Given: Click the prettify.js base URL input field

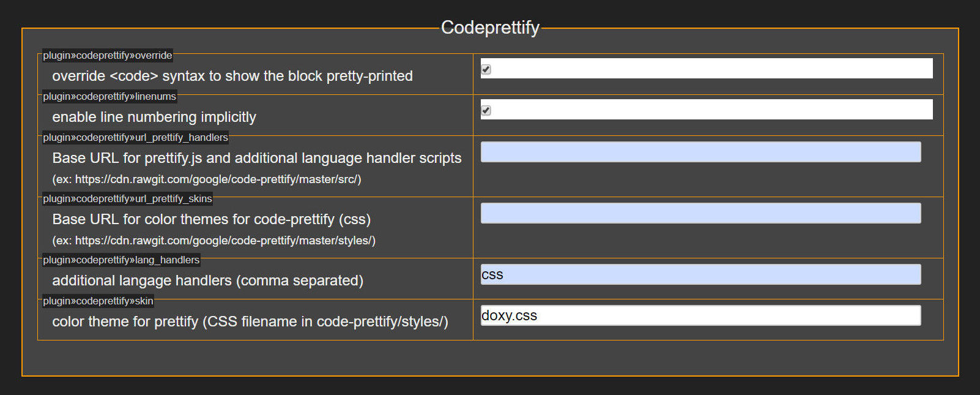Looking at the screenshot, I should (700, 152).
